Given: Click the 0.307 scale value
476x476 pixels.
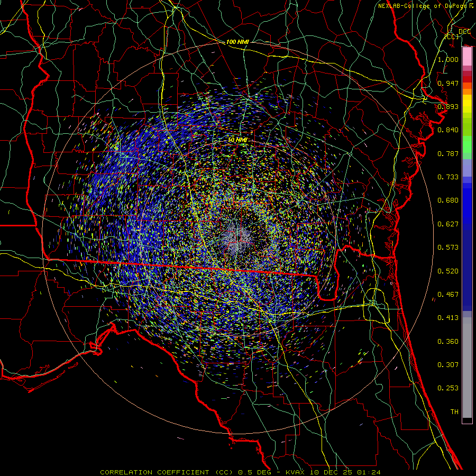Looking at the screenshot, I should pyautogui.click(x=448, y=365).
